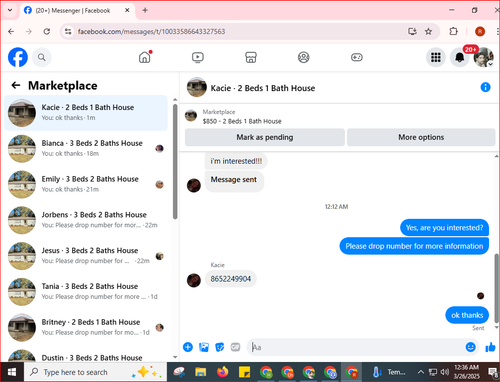
Task: Click the Type here to search box
Action: (x=95, y=372)
